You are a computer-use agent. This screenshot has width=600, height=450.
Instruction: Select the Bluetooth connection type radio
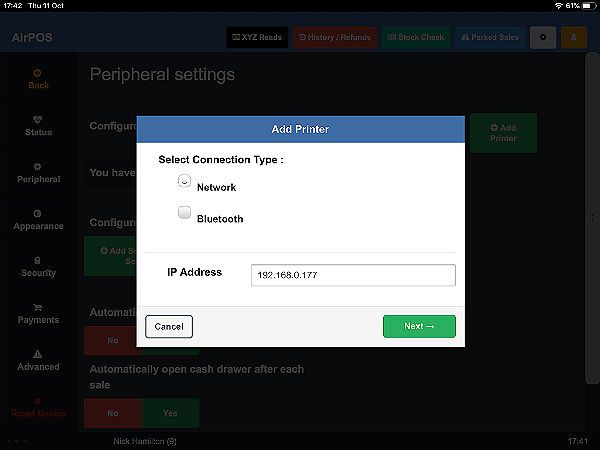184,212
